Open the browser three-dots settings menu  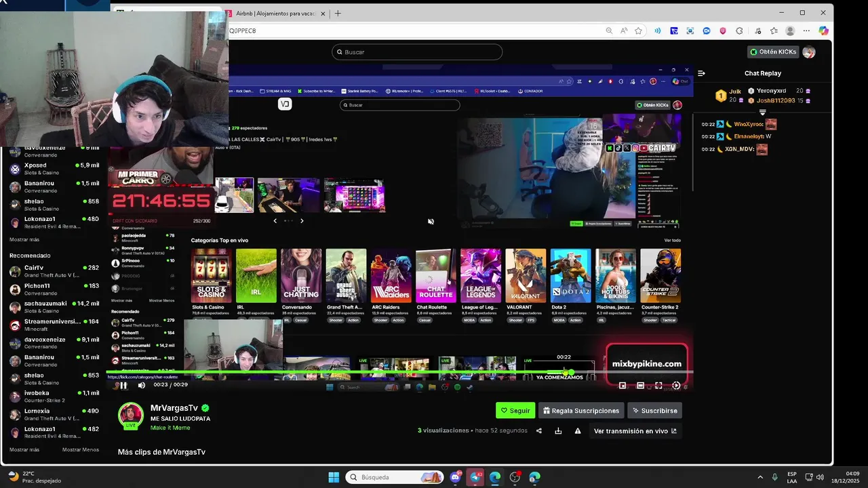pyautogui.click(x=806, y=30)
